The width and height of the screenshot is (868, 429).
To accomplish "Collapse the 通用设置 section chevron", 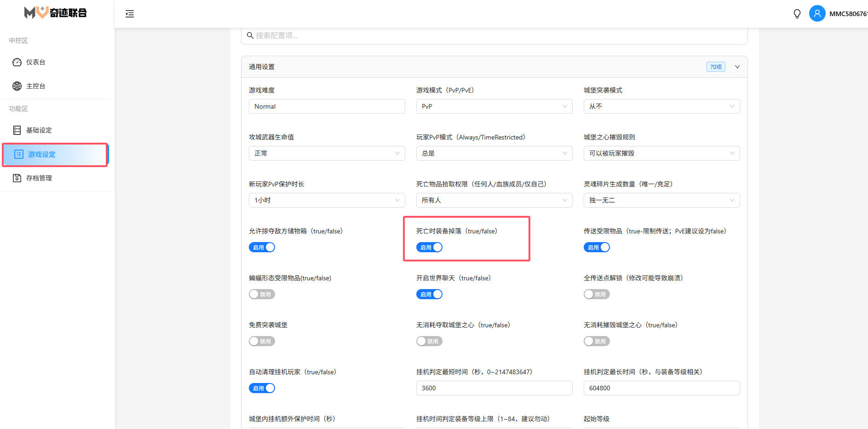I will click(x=737, y=67).
